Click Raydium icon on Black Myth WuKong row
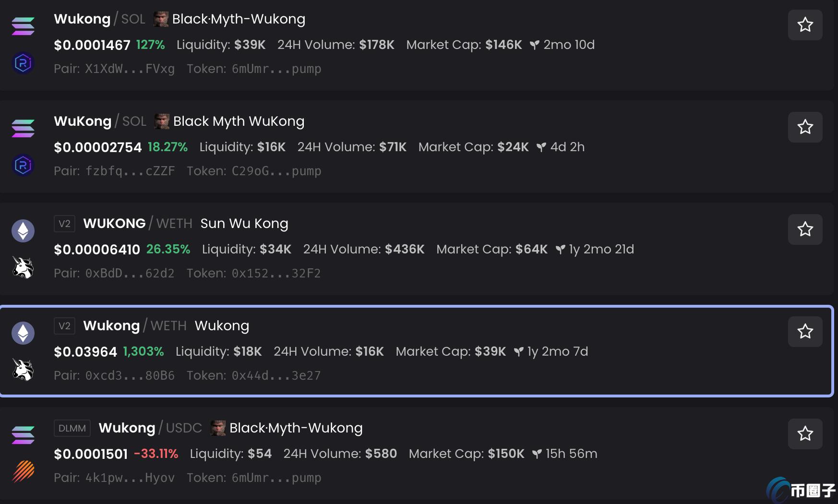The width and height of the screenshot is (838, 504). (23, 165)
